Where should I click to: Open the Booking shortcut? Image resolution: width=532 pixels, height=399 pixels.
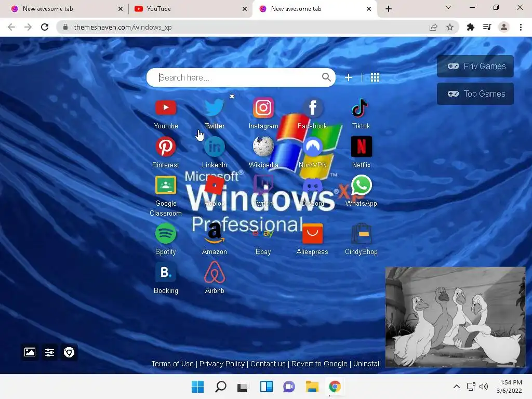166,272
